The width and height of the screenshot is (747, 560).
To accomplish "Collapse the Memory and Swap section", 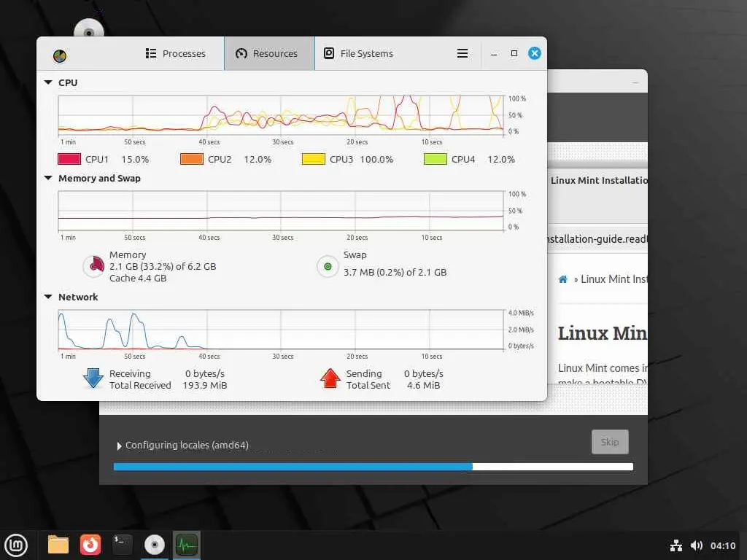I will click(x=48, y=178).
